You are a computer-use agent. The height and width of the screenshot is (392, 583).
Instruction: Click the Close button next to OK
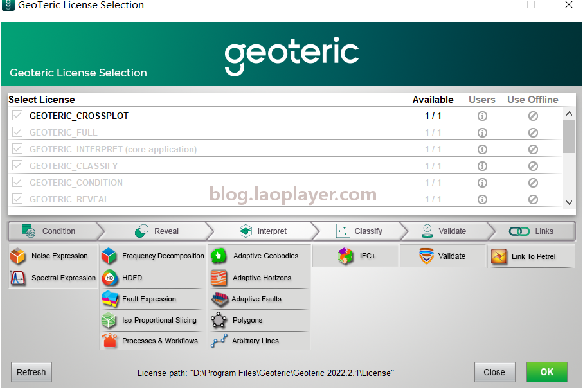click(x=494, y=372)
